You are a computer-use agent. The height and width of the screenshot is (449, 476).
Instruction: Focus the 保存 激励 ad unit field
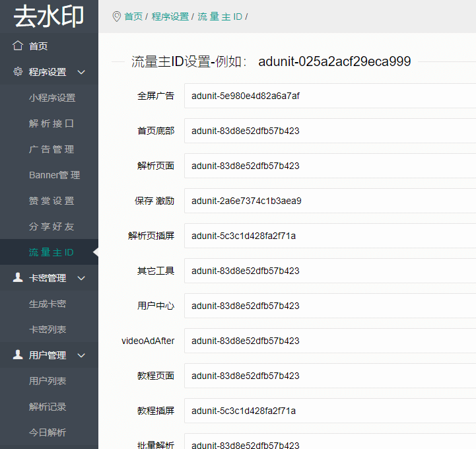[330, 201]
